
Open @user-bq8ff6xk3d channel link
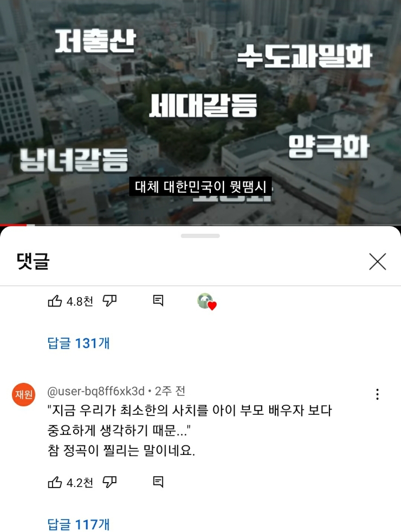96,391
